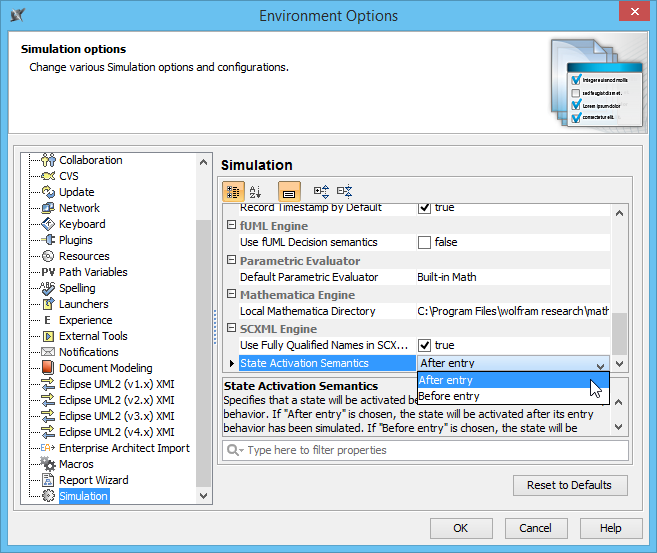Expand all property groups
This screenshot has height=553, width=657.
321,190
